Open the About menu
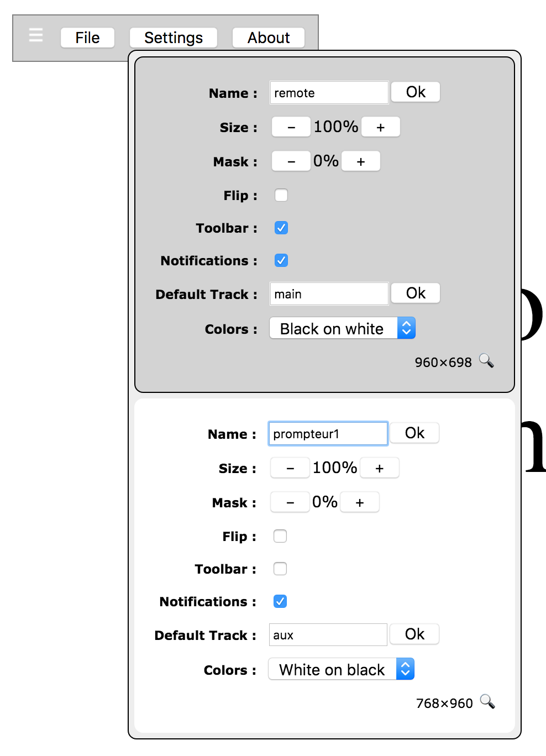This screenshot has height=756, width=546. (269, 38)
